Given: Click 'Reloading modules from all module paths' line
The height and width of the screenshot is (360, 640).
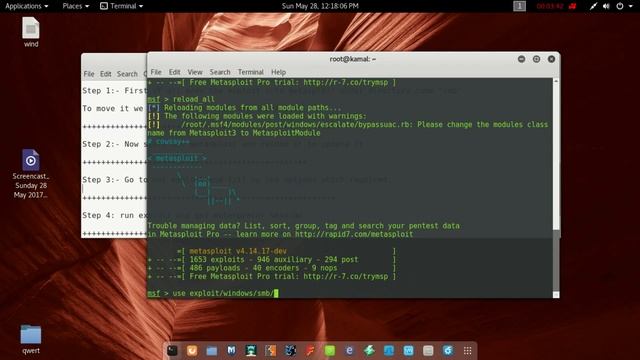Looking at the screenshot, I should 244,108.
